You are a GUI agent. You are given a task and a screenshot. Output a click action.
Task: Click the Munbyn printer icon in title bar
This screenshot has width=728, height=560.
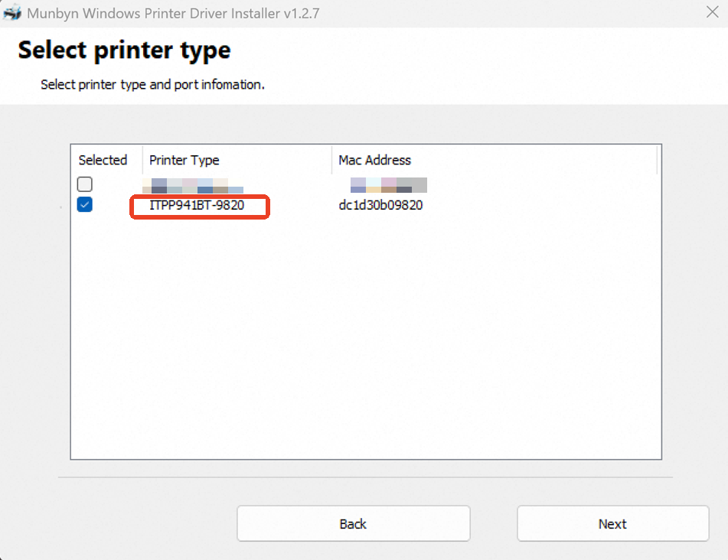pos(12,12)
